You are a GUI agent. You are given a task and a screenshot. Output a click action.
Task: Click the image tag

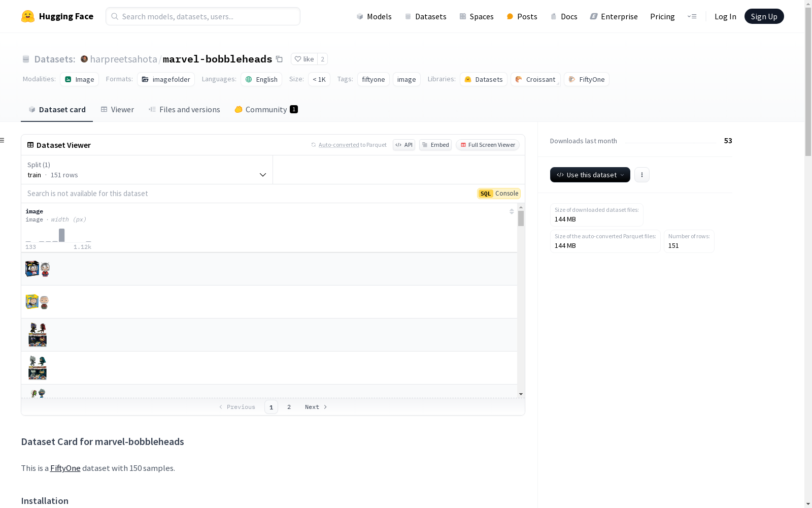(407, 79)
